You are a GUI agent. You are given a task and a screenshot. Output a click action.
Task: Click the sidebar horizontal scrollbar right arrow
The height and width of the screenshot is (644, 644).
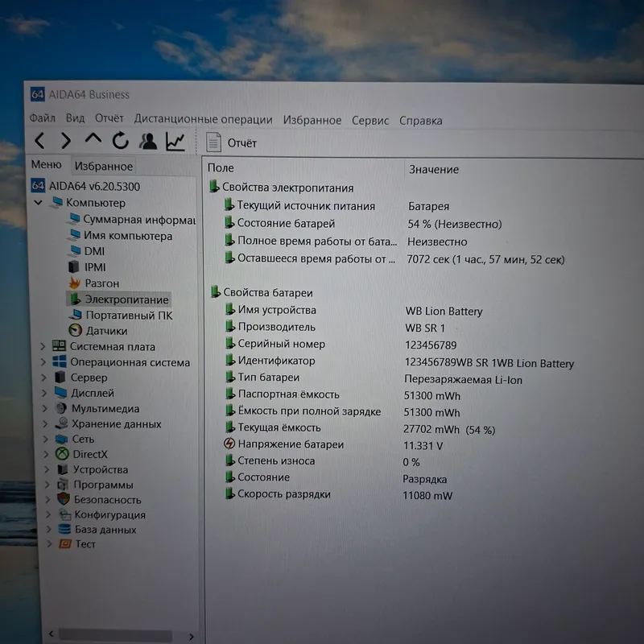(x=192, y=637)
